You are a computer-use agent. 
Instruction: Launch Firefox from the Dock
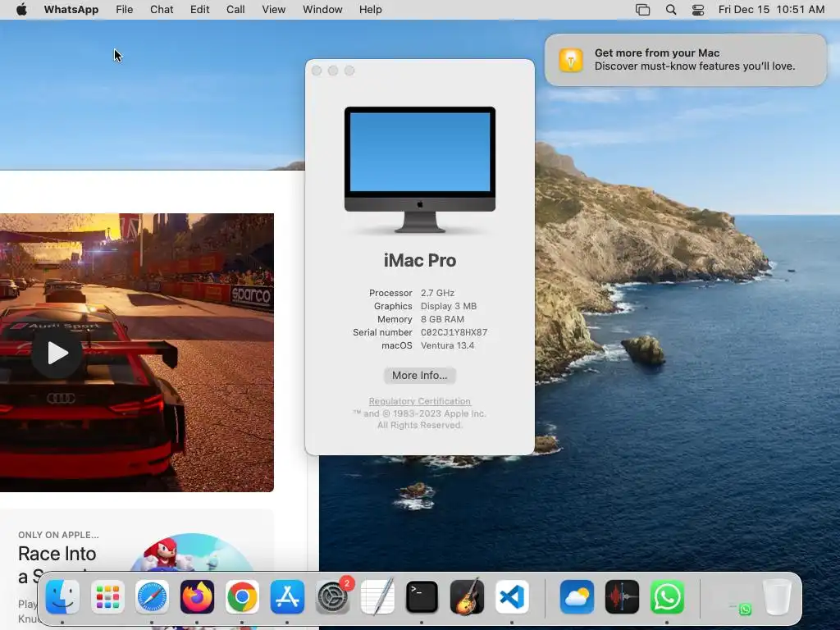click(x=197, y=596)
